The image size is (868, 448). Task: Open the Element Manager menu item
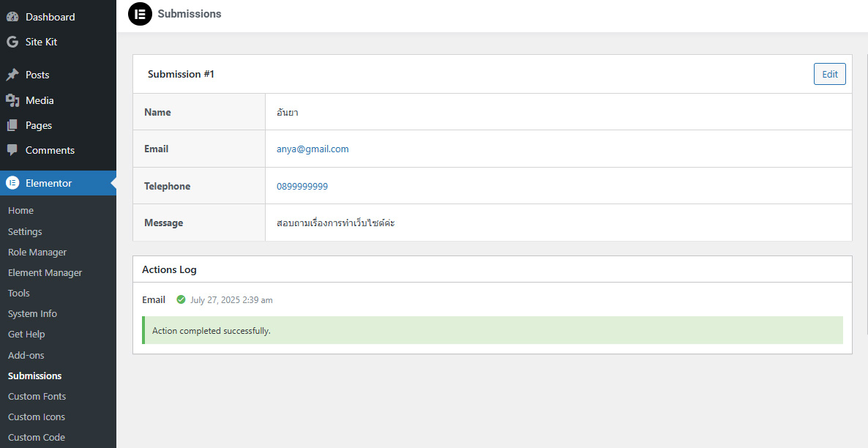45,272
